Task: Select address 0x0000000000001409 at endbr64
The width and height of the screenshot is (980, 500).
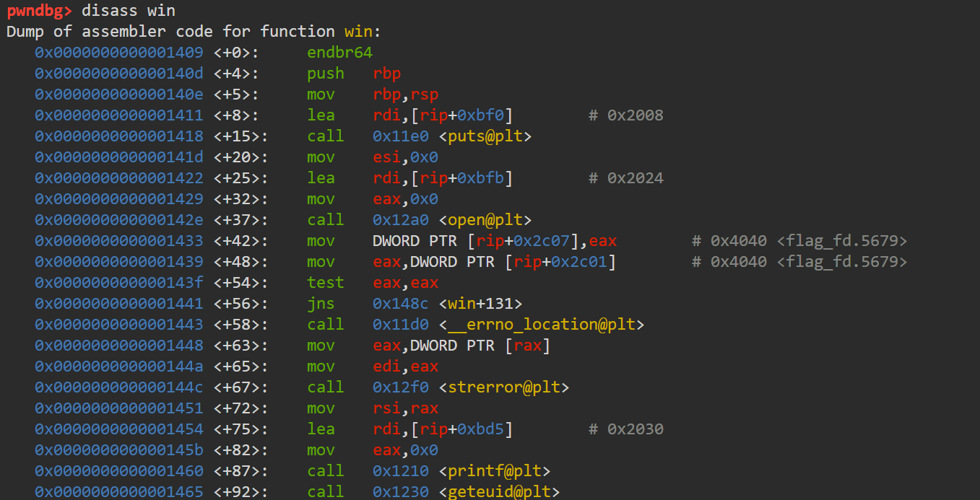Action: tap(119, 53)
